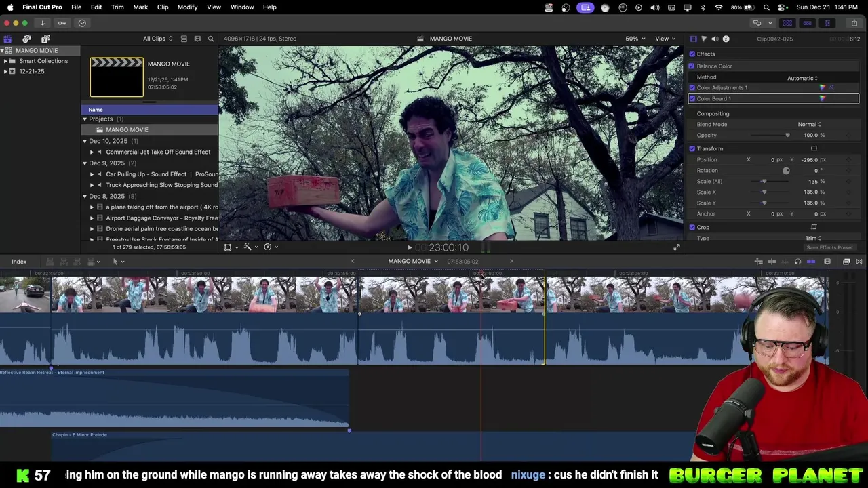Viewport: 868px width, 488px height.
Task: Collapse the Dec 10, 2025 group
Action: tap(85, 141)
